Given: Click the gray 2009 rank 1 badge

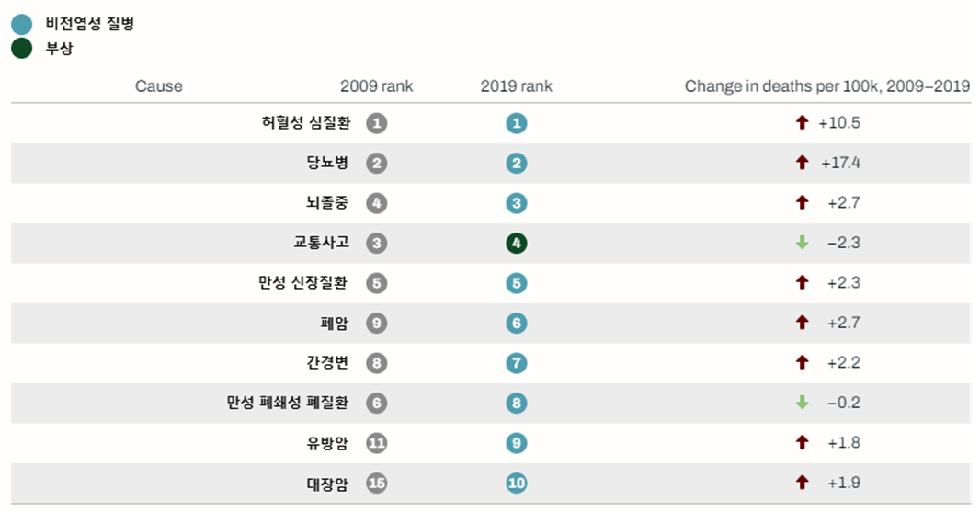Looking at the screenshot, I should pyautogui.click(x=376, y=123).
